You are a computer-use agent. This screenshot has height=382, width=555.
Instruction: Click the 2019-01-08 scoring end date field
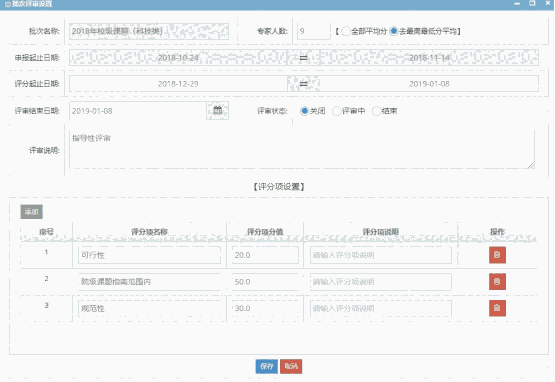pos(429,84)
